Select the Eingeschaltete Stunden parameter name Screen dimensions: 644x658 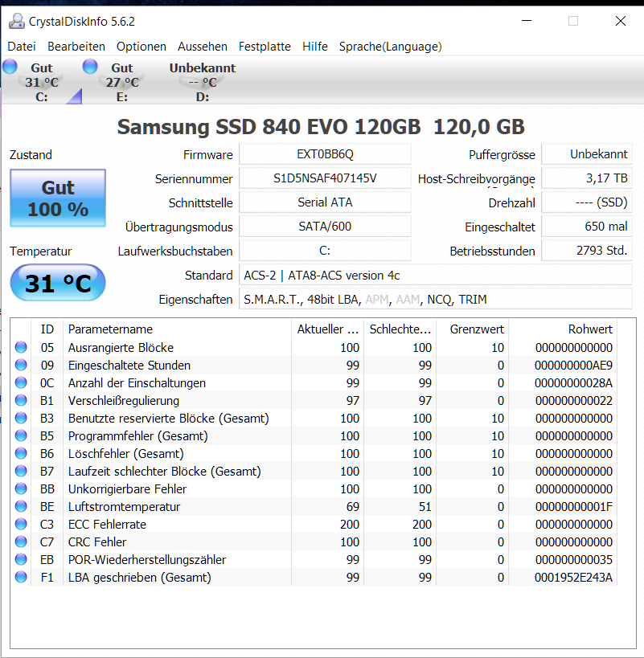pyautogui.click(x=129, y=365)
